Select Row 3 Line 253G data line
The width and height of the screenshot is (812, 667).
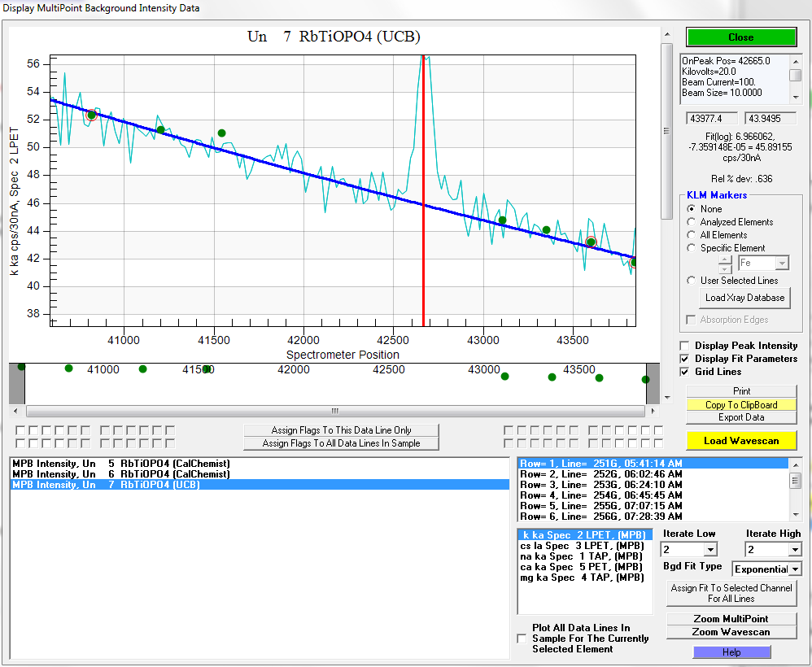tap(604, 485)
